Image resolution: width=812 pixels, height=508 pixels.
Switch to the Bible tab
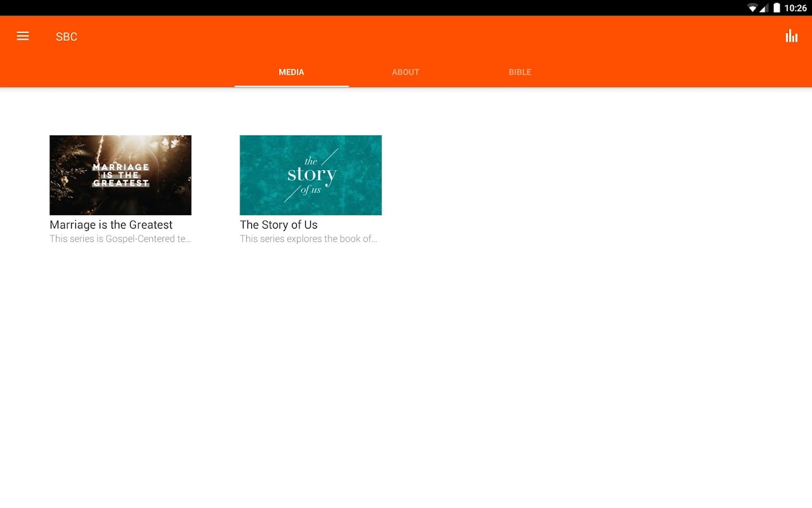point(520,72)
